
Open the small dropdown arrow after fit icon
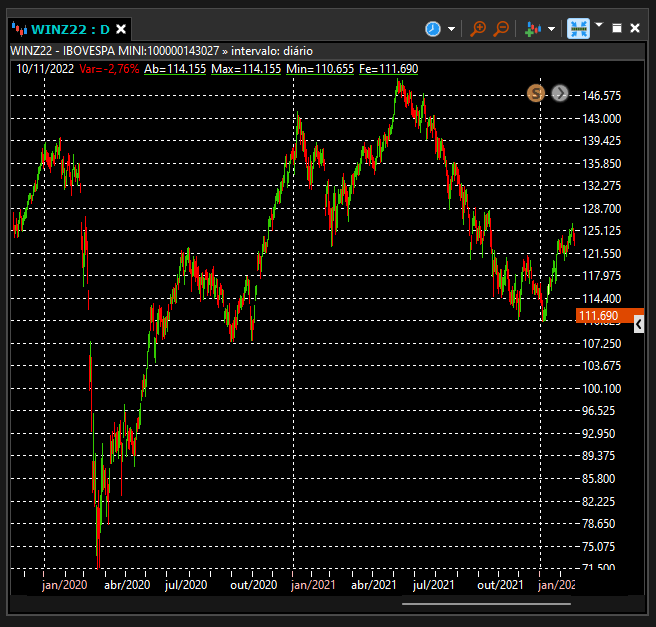[599, 25]
